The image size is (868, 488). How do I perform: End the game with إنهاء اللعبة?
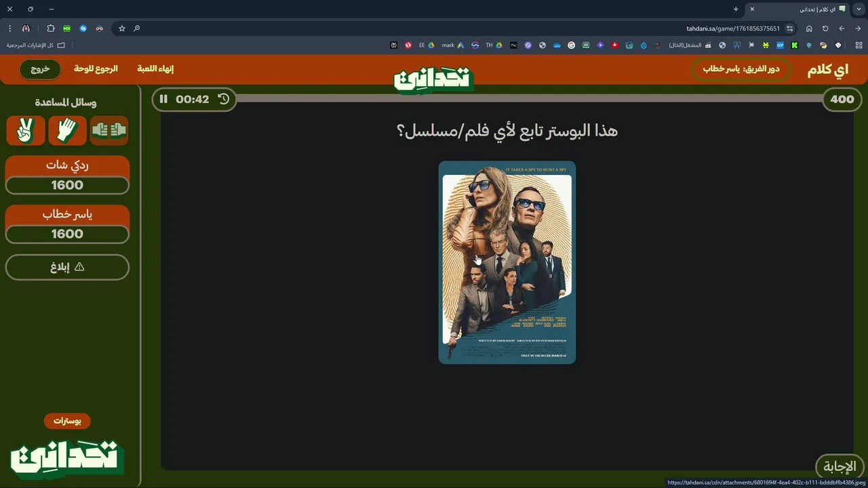pos(155,69)
